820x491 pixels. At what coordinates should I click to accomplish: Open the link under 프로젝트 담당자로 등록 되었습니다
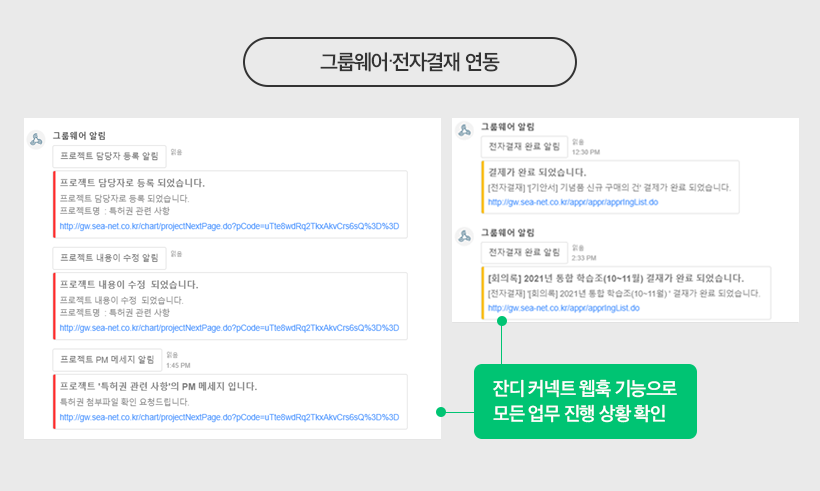point(229,226)
